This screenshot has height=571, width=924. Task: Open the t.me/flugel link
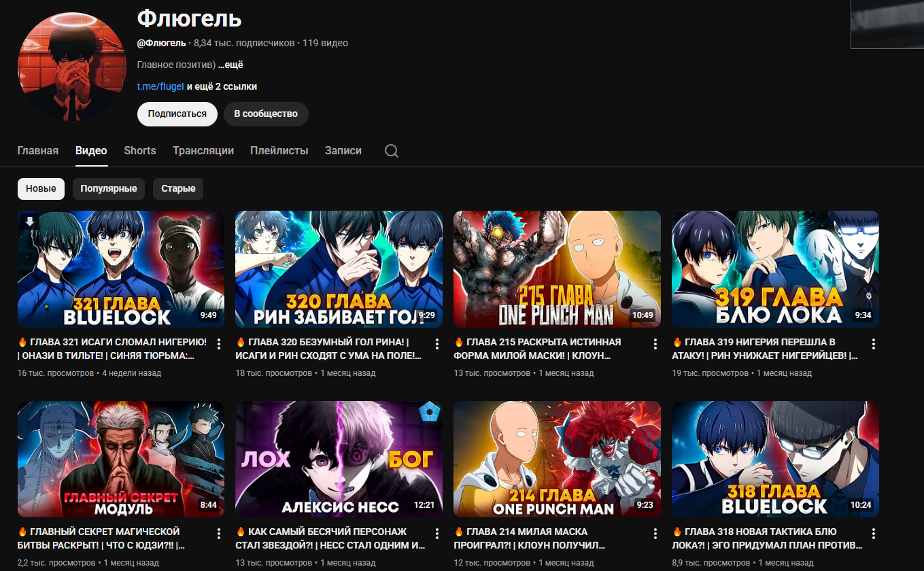160,87
